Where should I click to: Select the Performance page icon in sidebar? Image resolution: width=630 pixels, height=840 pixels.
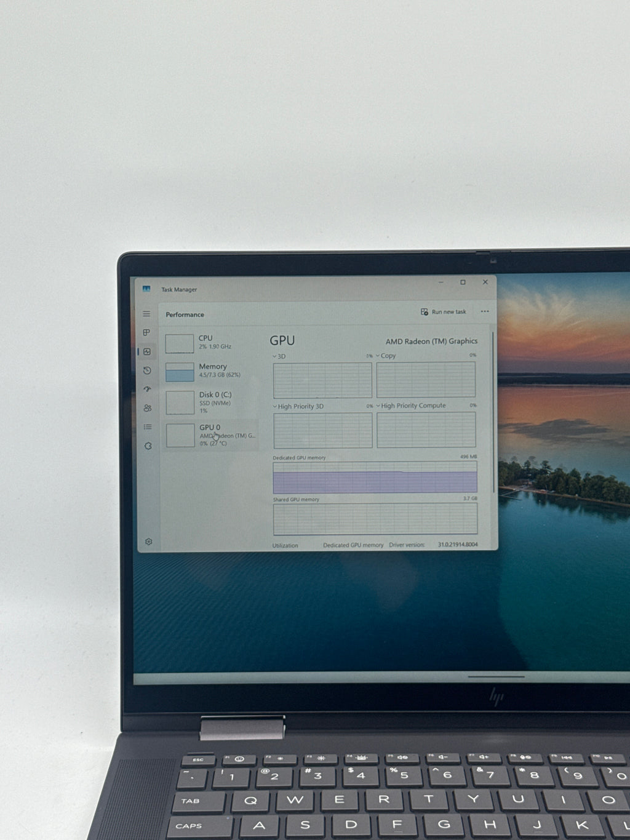point(147,351)
